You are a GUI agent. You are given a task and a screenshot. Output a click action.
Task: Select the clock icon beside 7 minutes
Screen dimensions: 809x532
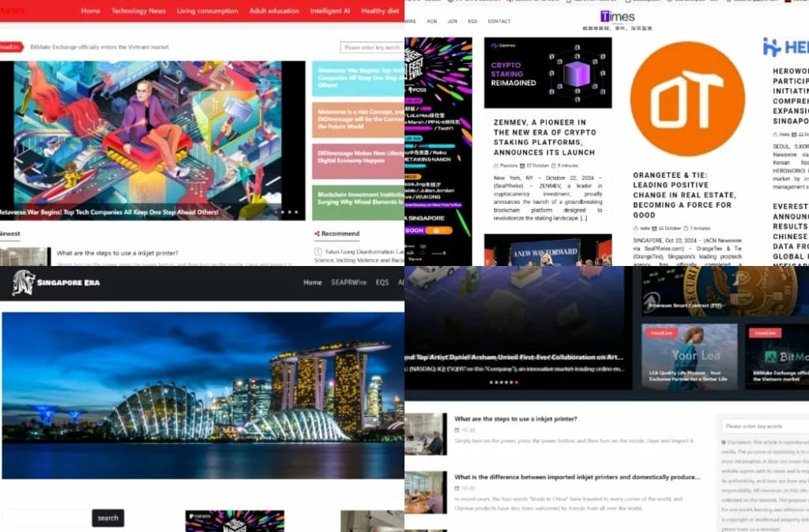tap(686, 228)
